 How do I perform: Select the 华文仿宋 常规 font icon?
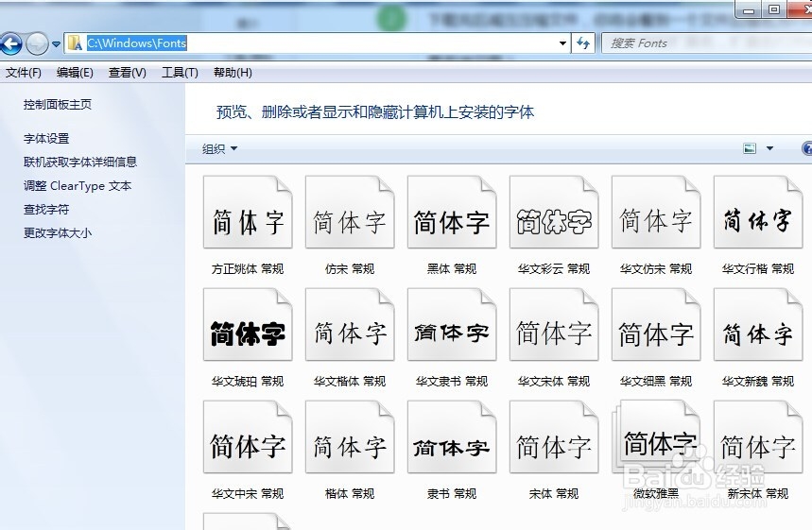(x=656, y=213)
